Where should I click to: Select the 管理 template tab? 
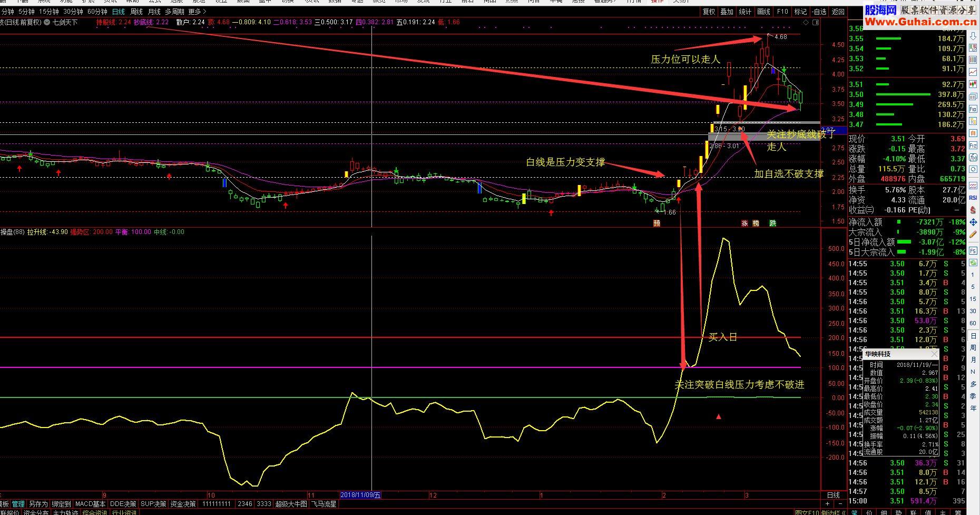click(x=18, y=504)
